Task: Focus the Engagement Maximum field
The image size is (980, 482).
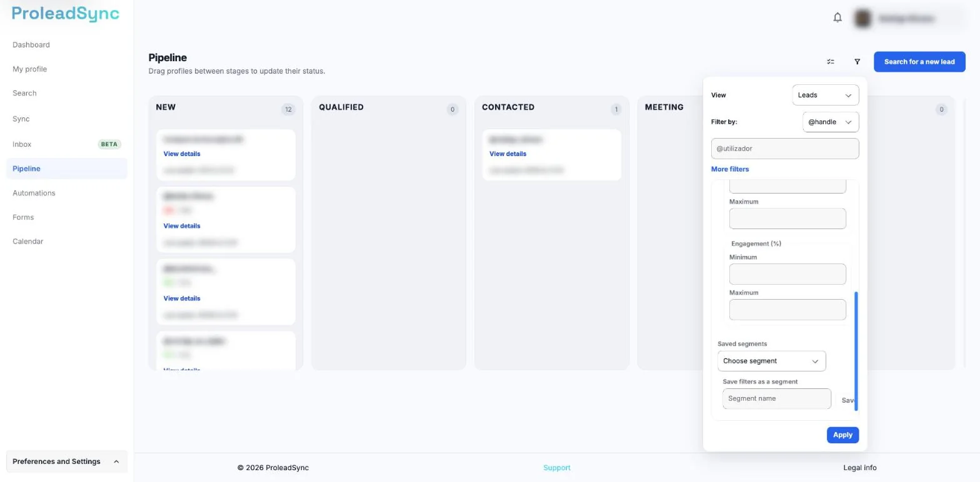Action: pyautogui.click(x=787, y=310)
